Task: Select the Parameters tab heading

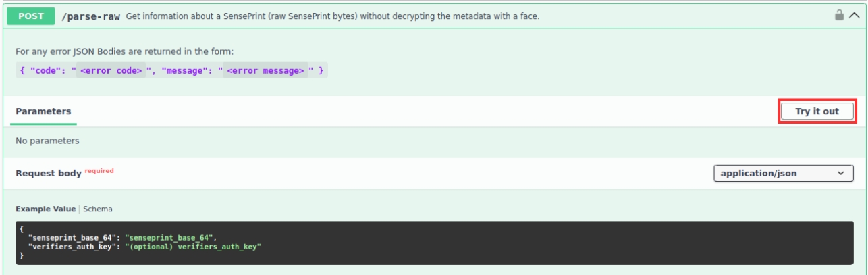Action: pos(43,111)
